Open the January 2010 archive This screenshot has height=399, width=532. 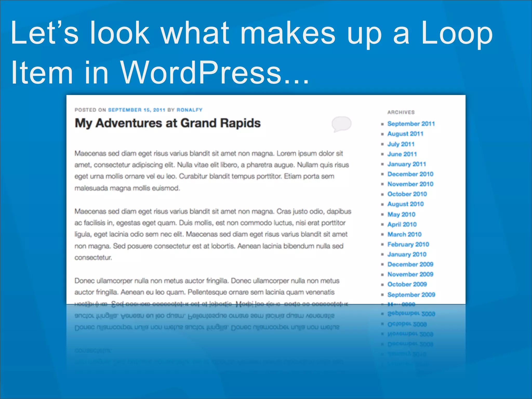[407, 254]
